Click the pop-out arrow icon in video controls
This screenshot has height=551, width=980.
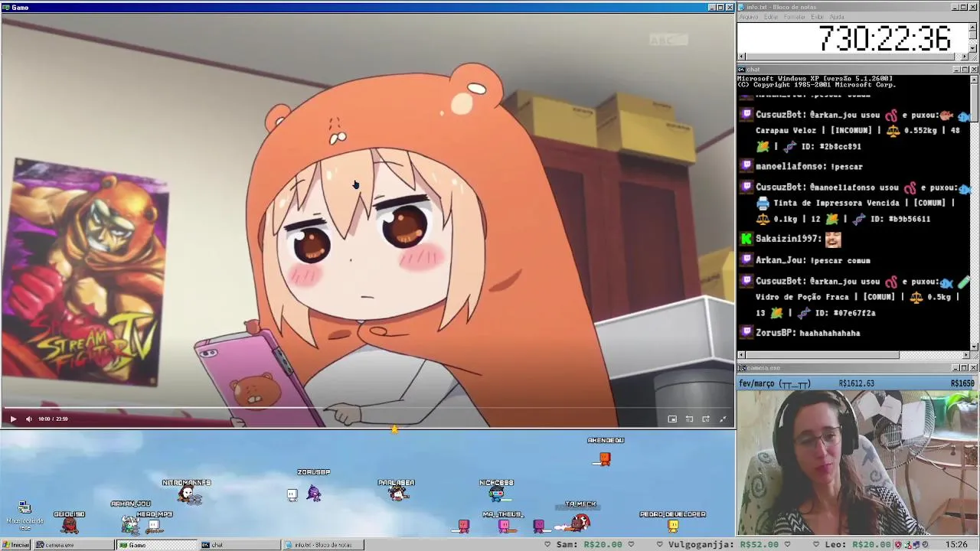point(706,419)
